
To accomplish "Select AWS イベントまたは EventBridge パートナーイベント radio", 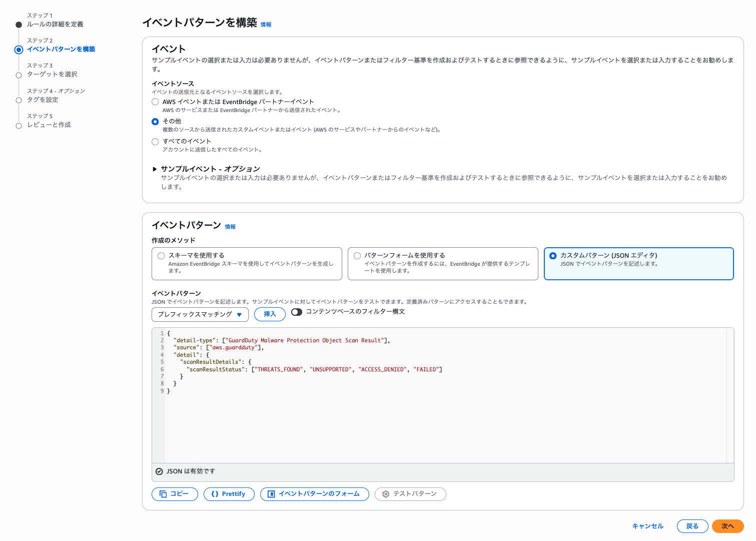I will click(x=155, y=102).
